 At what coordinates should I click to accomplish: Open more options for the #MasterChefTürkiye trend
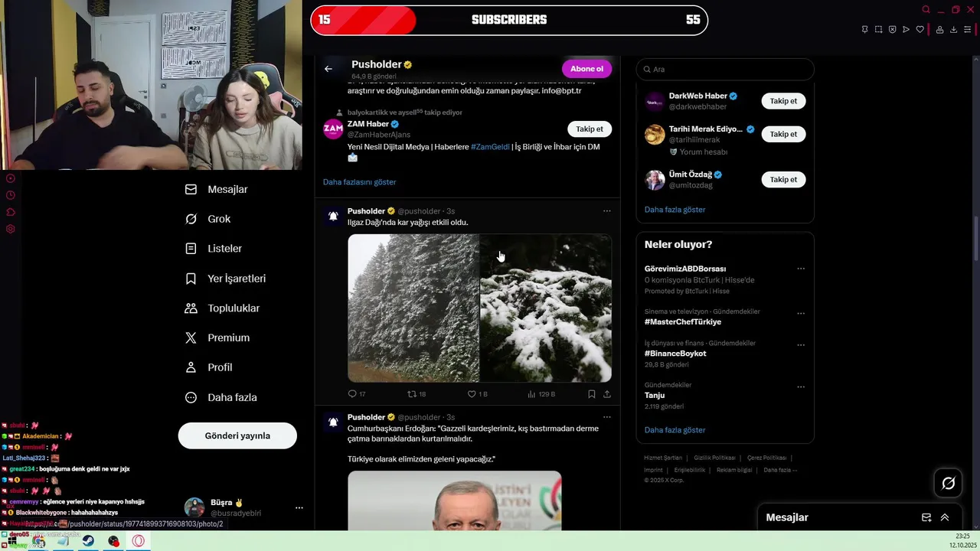[801, 314]
